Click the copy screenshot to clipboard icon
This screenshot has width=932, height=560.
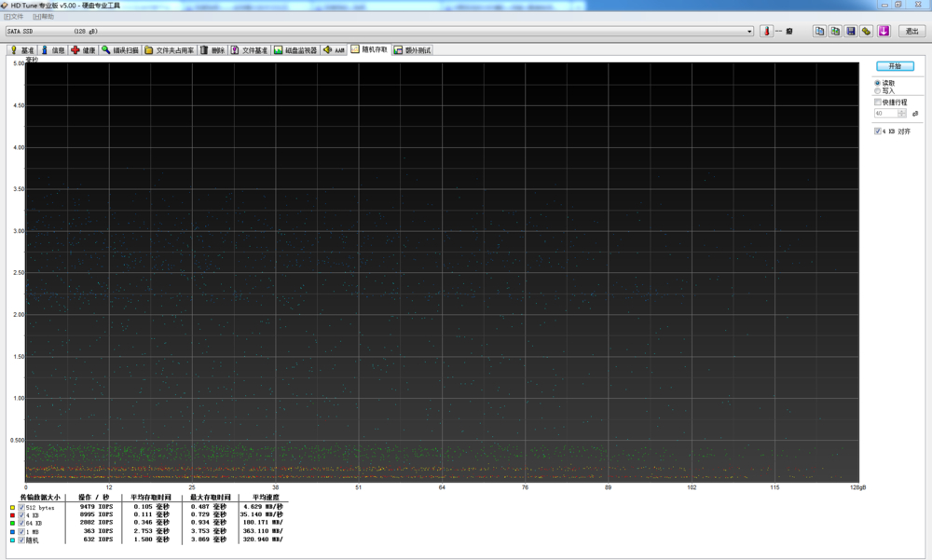click(x=835, y=31)
